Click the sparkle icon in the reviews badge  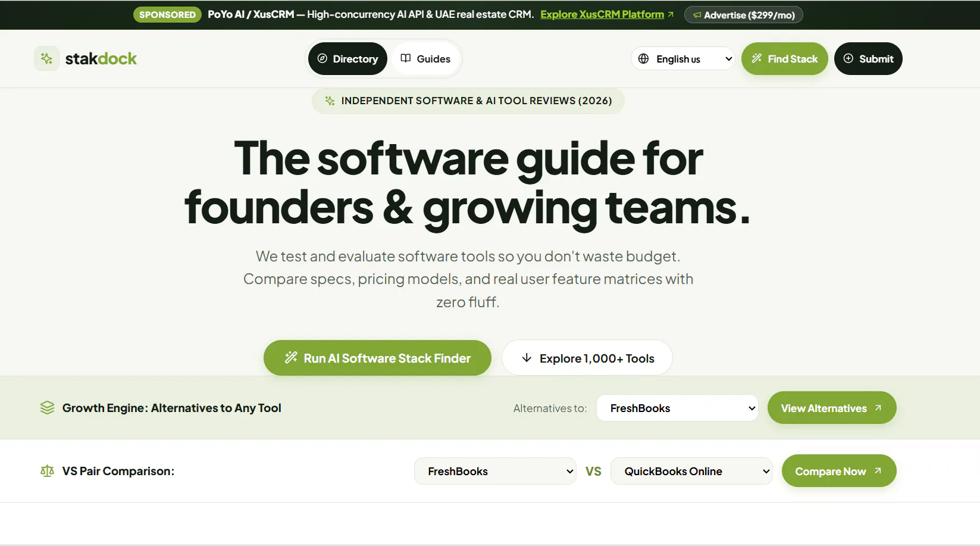pos(330,101)
